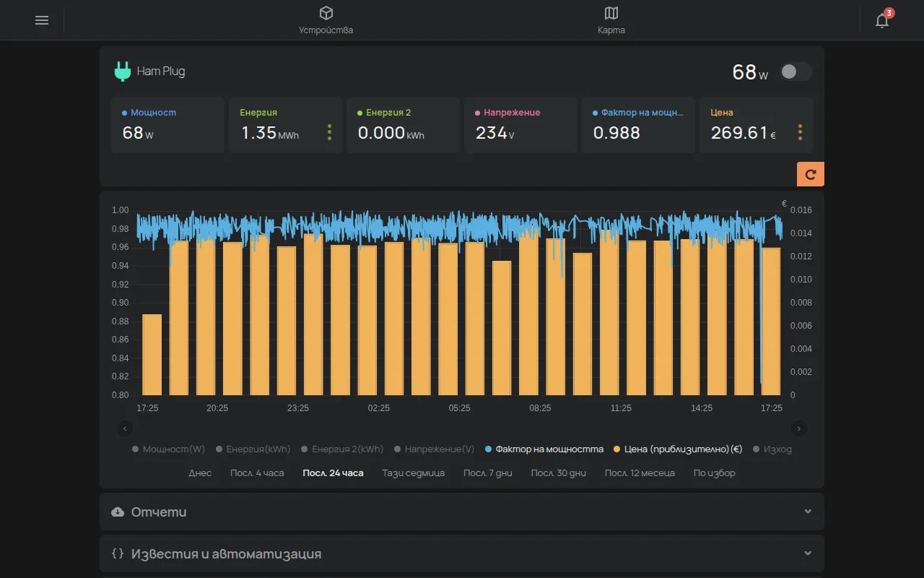Select the Посл. 7 дни range

tap(488, 473)
